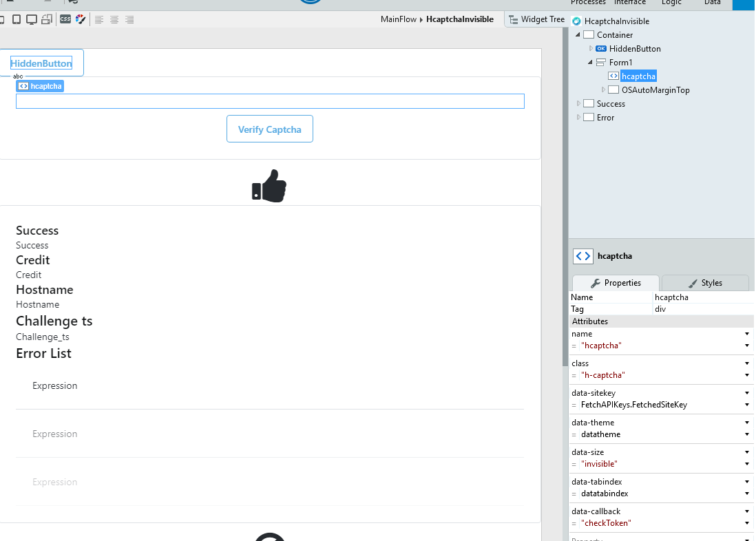Click the Verify Captcha button
The height and width of the screenshot is (541, 756).
270,129
